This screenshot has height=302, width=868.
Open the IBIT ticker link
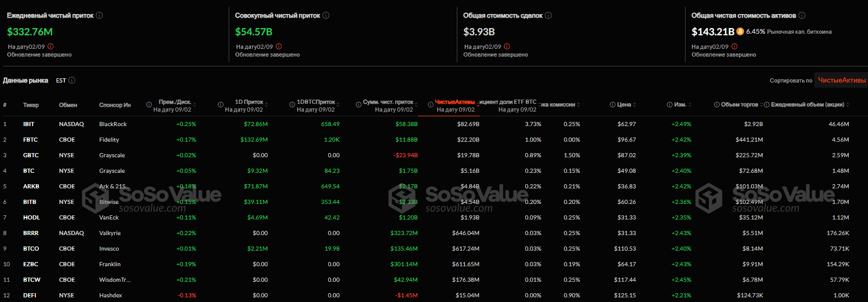coord(29,124)
